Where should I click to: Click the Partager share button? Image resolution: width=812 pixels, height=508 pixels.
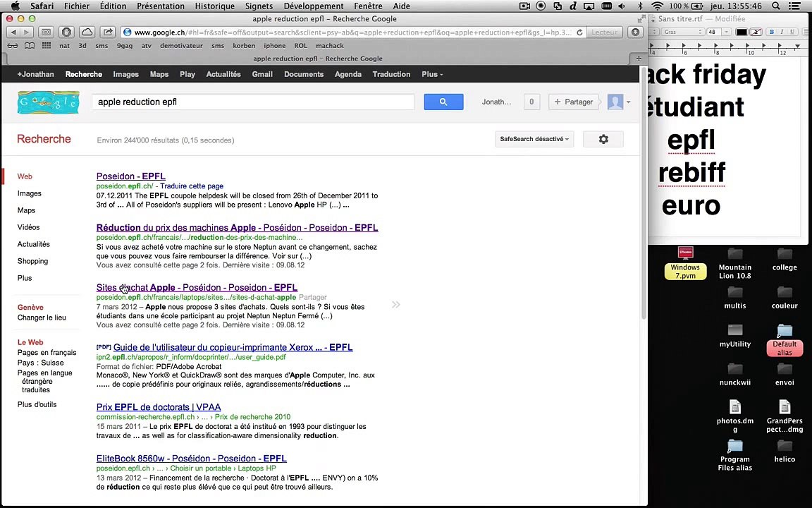tap(573, 102)
